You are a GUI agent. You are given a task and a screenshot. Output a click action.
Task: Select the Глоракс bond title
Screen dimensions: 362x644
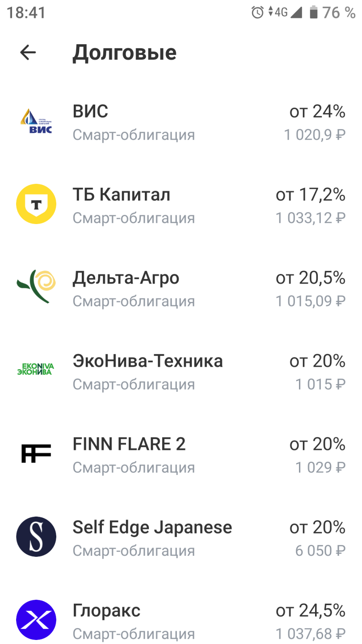pos(106,611)
